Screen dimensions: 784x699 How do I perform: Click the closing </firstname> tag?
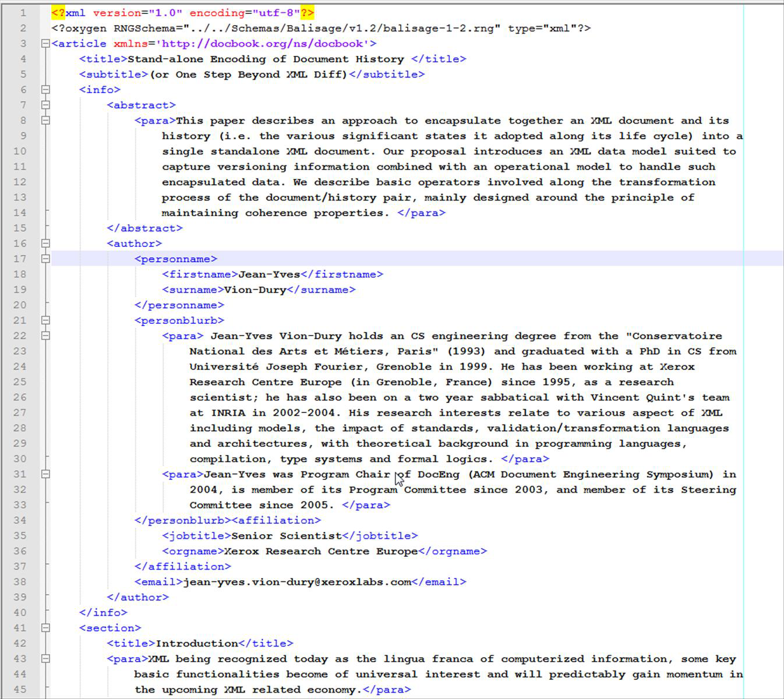(x=342, y=274)
